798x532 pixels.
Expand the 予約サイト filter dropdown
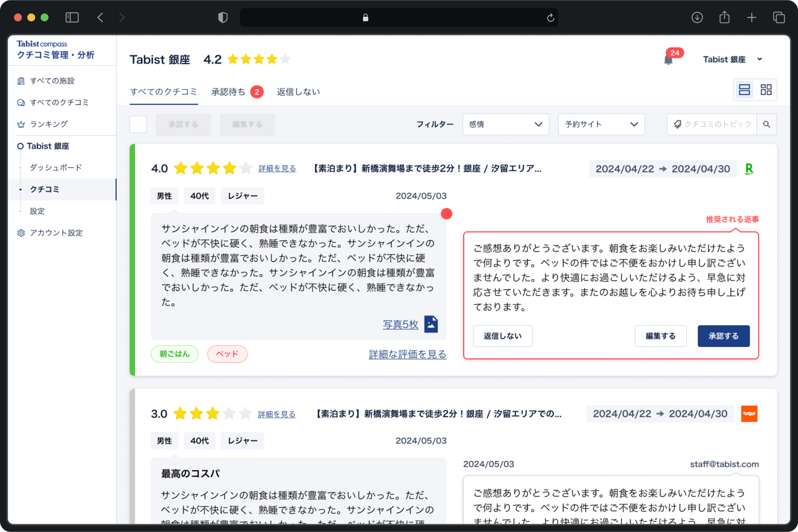click(601, 124)
